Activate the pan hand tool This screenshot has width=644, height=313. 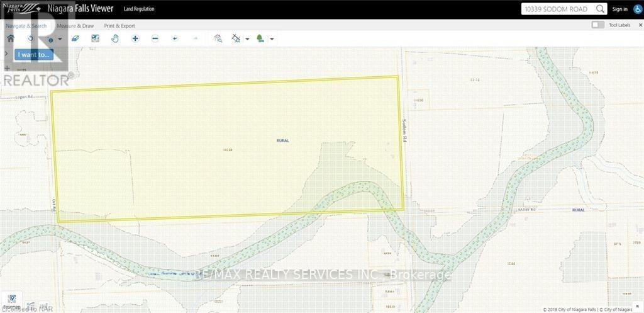(x=115, y=38)
